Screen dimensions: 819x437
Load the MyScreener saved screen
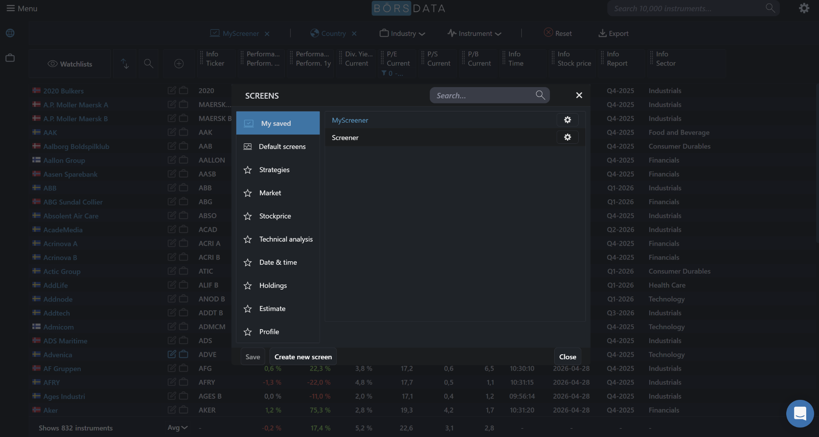[350, 120]
